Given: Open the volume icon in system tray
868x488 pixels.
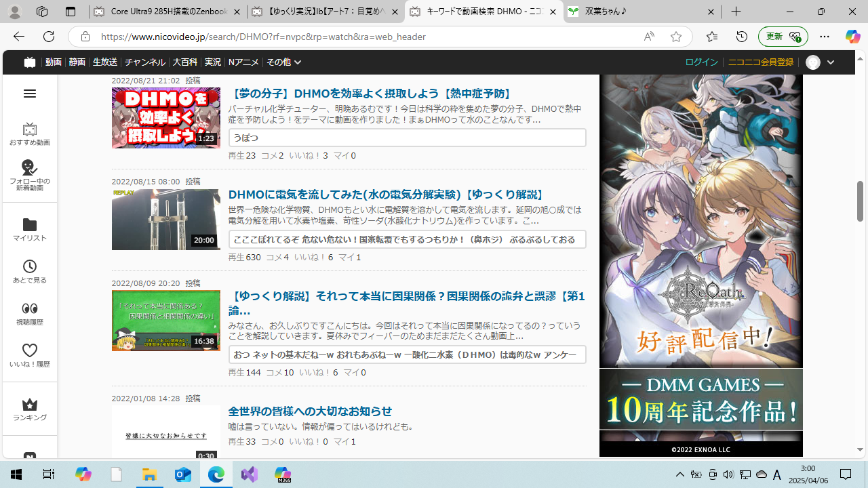Looking at the screenshot, I should [x=728, y=474].
